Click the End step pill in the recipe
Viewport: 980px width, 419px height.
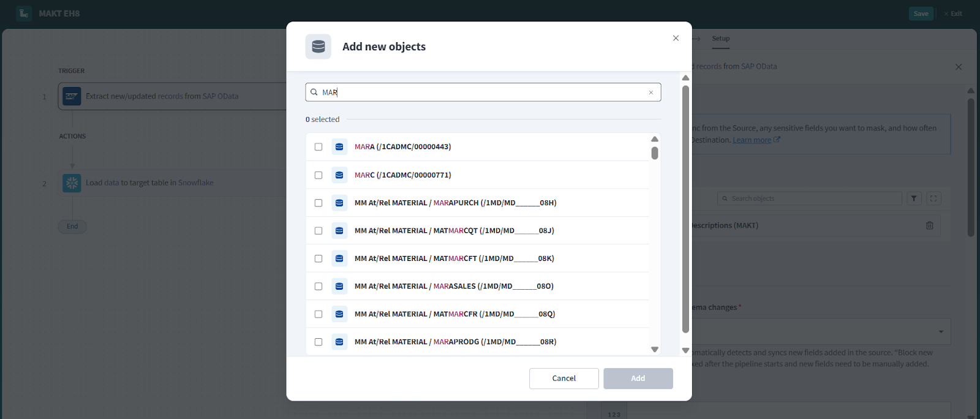point(72,227)
